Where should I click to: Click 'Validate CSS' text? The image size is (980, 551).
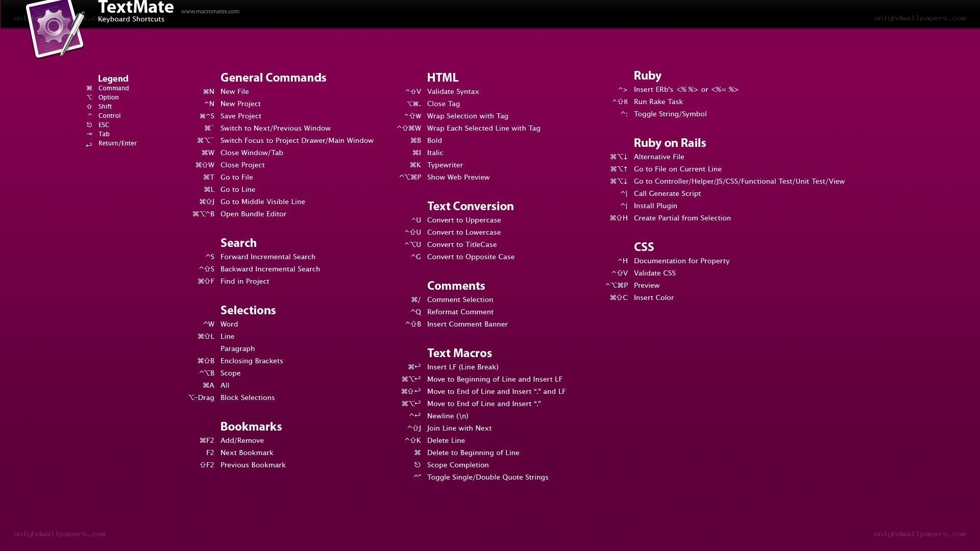655,273
